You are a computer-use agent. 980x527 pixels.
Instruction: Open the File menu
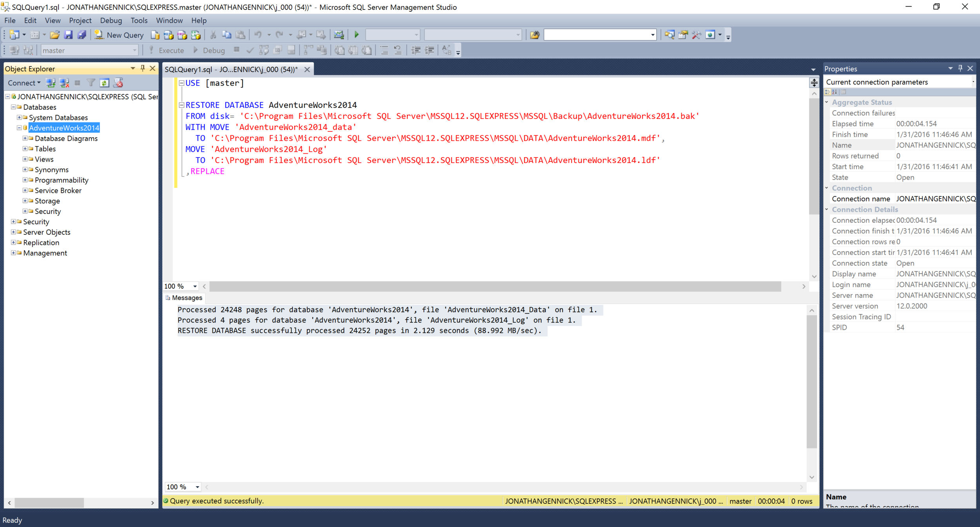10,20
